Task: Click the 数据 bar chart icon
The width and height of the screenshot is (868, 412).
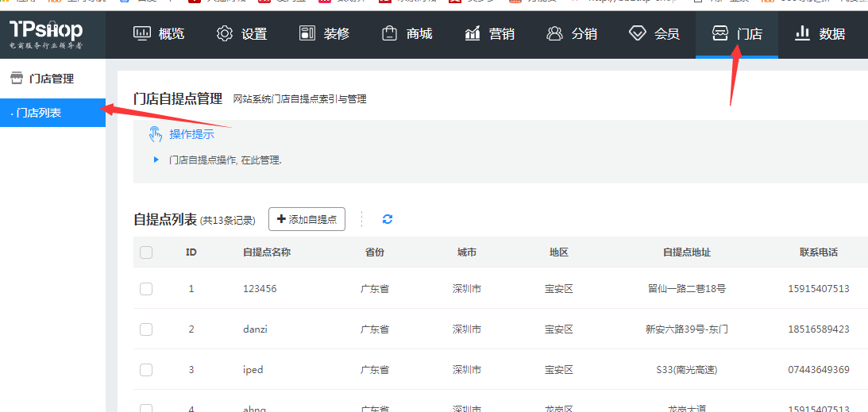Action: coord(802,33)
